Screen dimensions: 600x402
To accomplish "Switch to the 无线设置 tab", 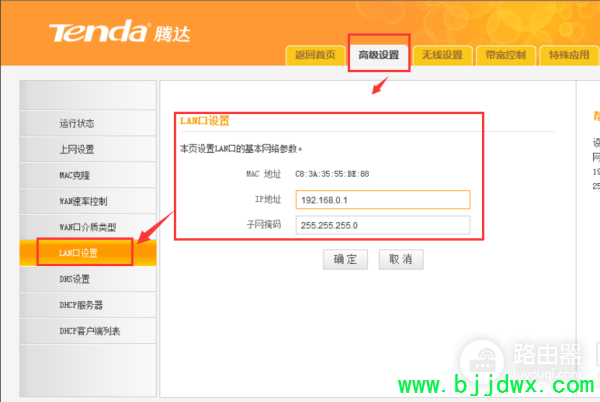I will pyautogui.click(x=442, y=55).
